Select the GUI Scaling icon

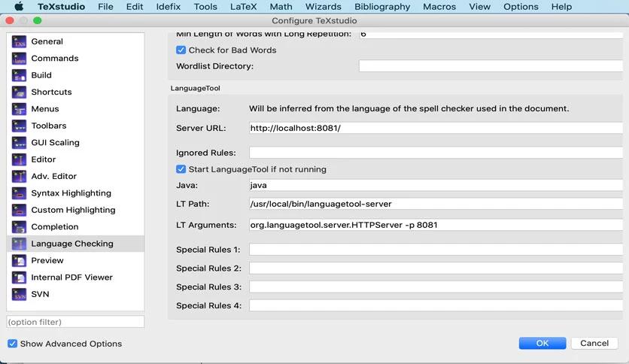pos(19,142)
